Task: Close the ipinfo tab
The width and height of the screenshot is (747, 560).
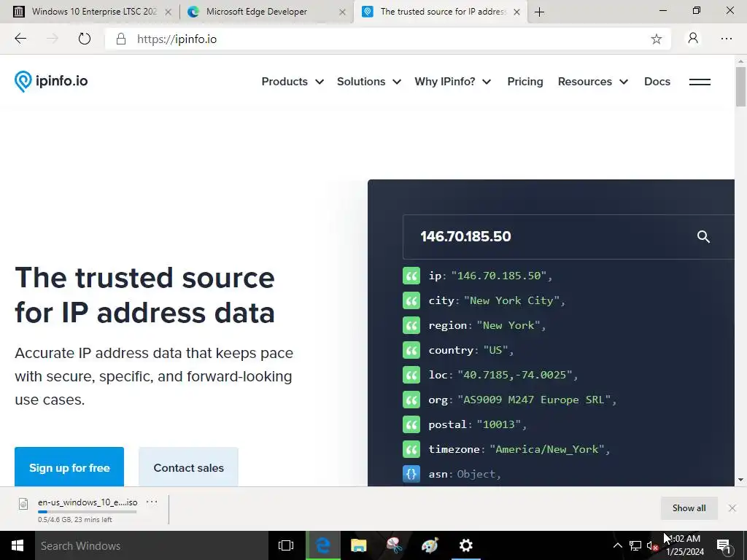Action: coord(517,12)
